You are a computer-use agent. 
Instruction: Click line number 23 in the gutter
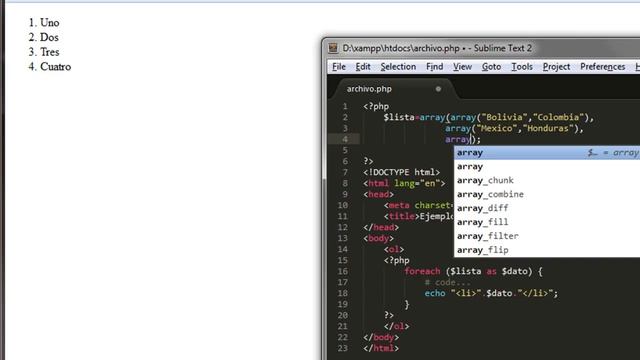pos(343,348)
